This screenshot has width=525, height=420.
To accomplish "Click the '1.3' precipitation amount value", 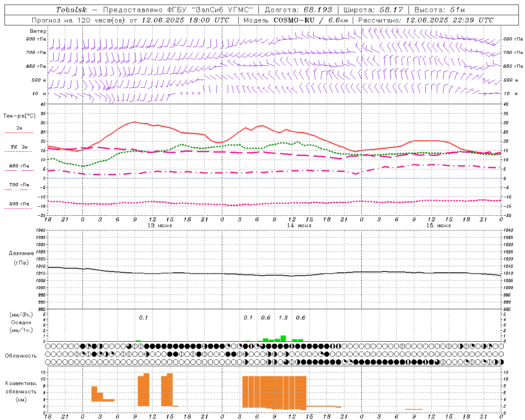I will point(283,317).
